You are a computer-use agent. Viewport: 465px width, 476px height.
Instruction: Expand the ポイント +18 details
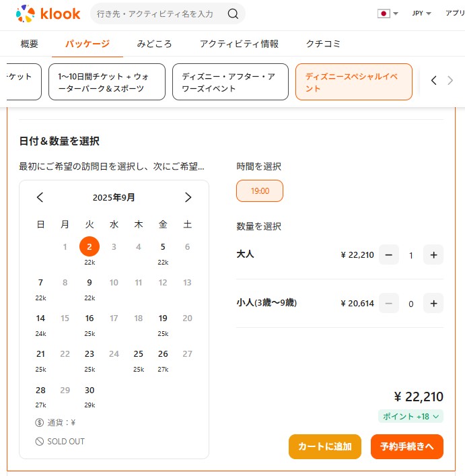pos(410,416)
